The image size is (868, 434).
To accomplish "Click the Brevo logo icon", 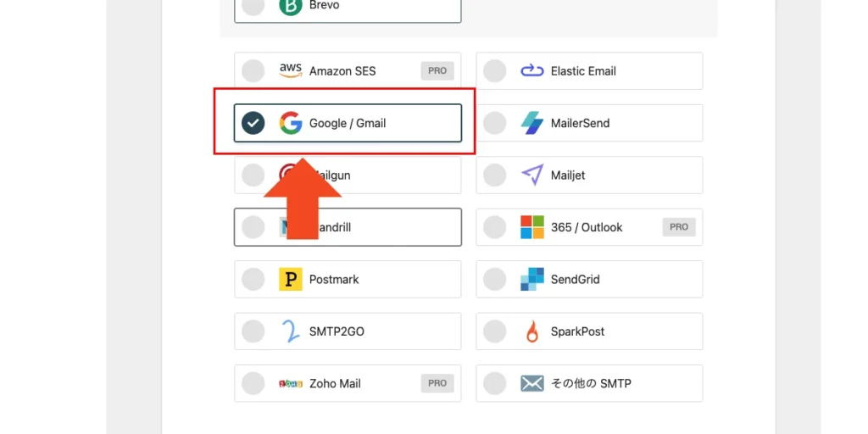I will tap(291, 6).
